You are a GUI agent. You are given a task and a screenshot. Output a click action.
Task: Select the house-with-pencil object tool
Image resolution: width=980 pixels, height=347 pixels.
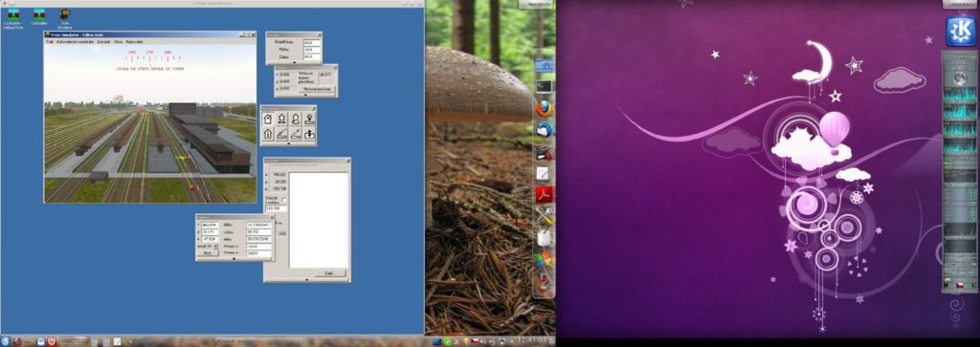point(268,119)
